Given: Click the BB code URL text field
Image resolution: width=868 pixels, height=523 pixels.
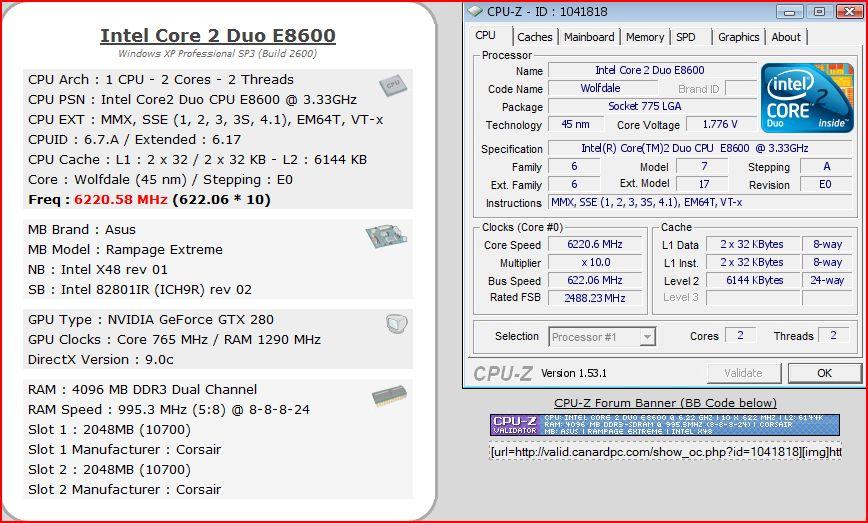Looking at the screenshot, I should (665, 452).
